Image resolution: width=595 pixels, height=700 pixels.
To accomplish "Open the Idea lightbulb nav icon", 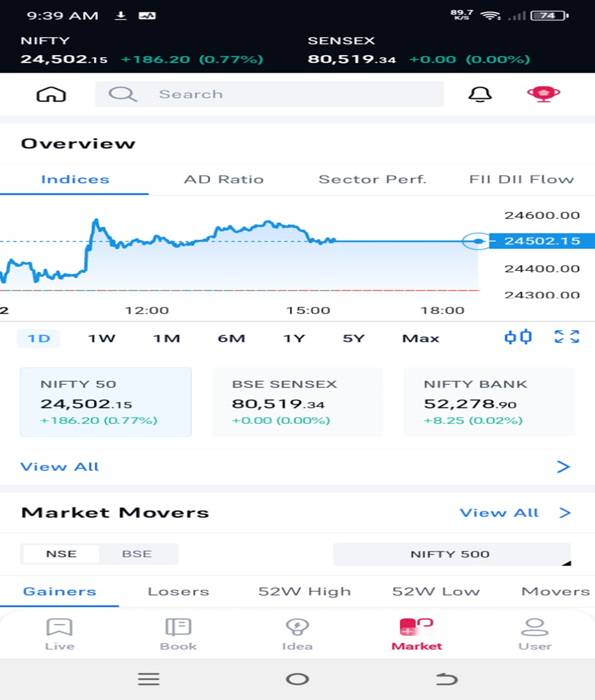I will tap(297, 627).
